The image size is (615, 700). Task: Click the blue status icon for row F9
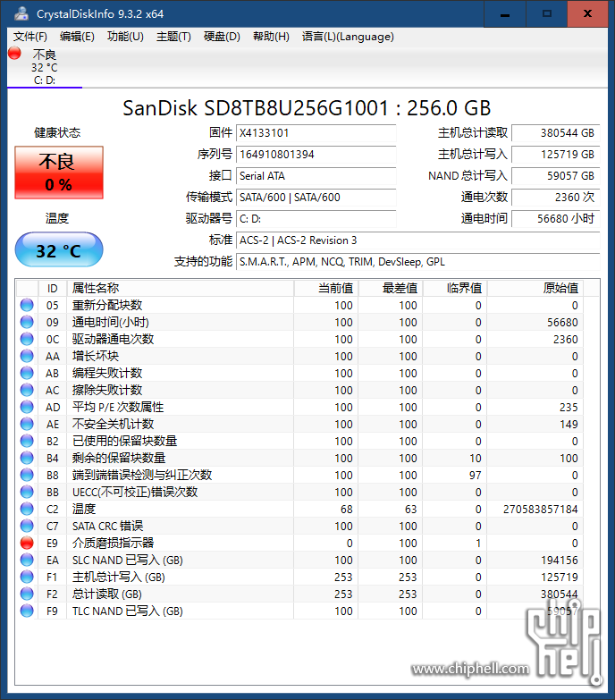(x=27, y=611)
